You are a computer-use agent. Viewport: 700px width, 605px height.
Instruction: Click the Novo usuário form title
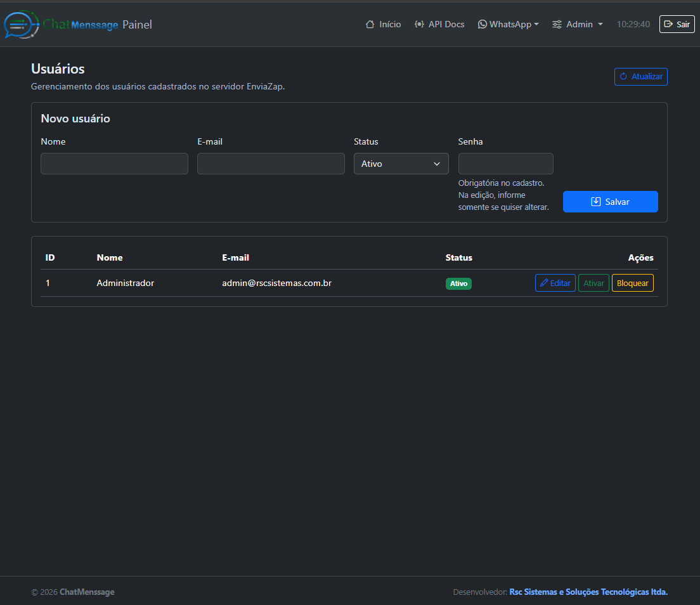[75, 119]
